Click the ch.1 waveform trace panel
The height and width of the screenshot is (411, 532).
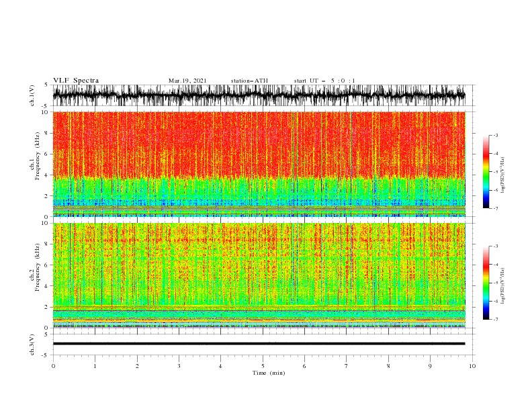(x=263, y=95)
